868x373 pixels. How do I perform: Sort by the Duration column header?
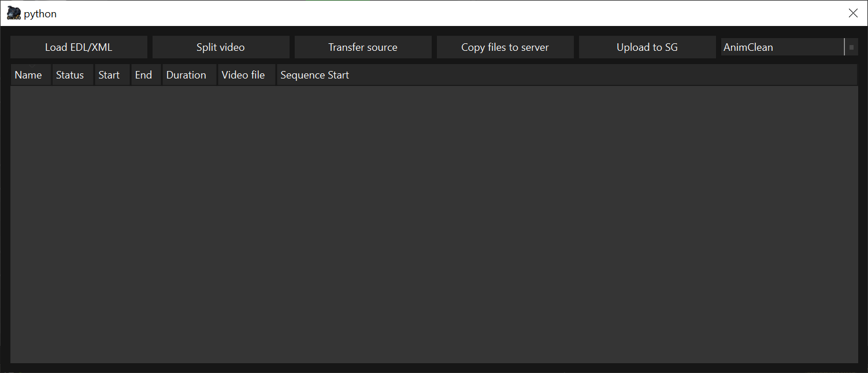point(186,75)
